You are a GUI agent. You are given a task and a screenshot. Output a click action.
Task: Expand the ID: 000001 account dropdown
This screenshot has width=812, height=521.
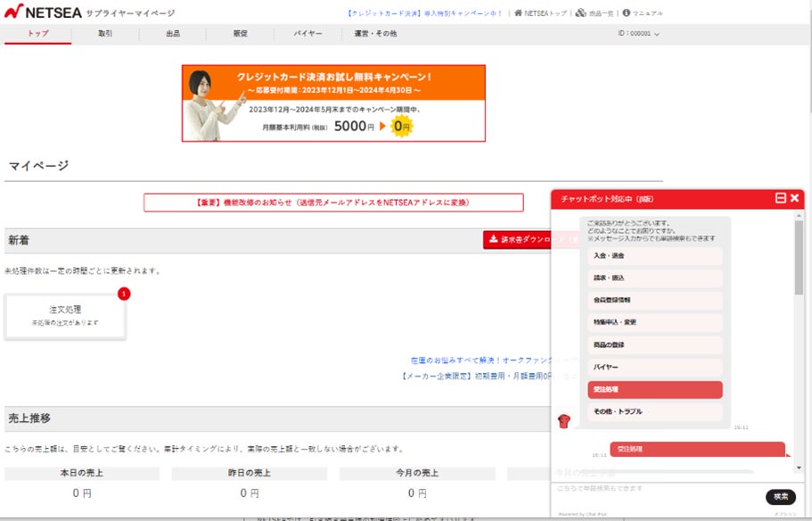tap(638, 34)
